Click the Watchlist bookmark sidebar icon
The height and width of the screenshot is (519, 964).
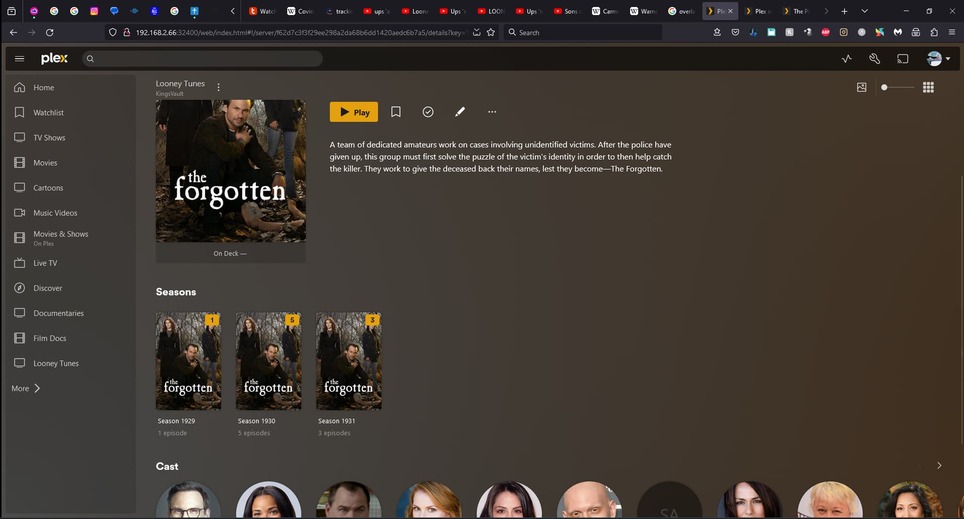tap(20, 113)
